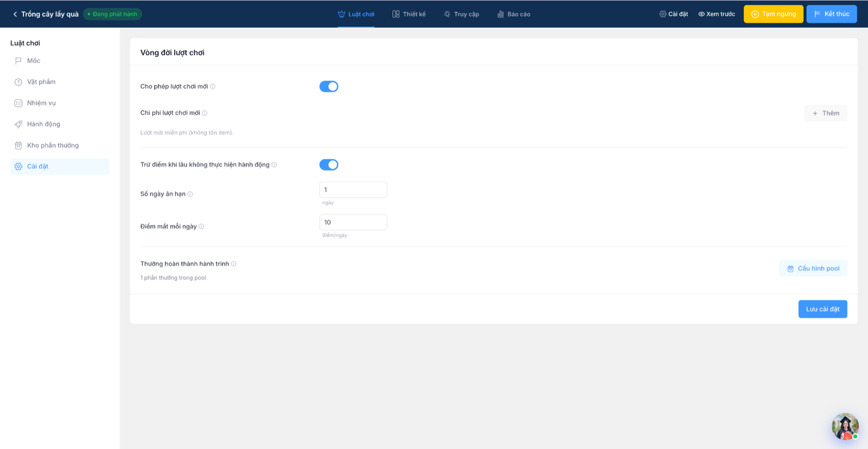The image size is (868, 449).
Task: Click the Lưu cài đặt button
Action: [822, 309]
